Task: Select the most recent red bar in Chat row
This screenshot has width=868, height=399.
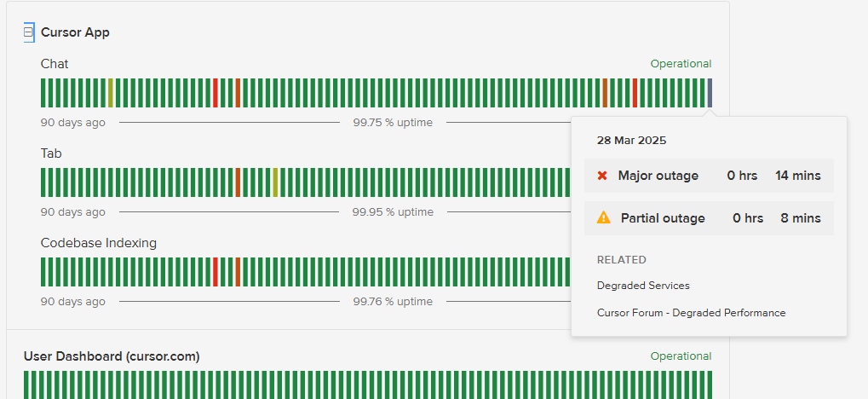Action: click(x=635, y=93)
